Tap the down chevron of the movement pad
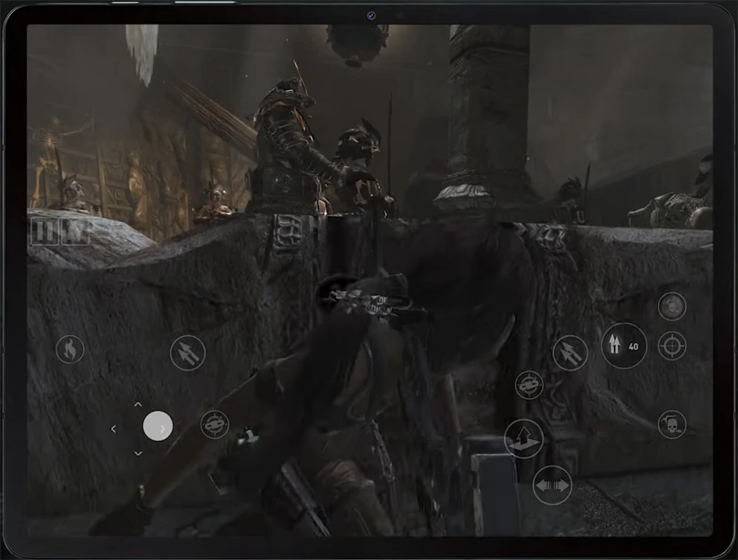This screenshot has width=738, height=560. [x=138, y=453]
